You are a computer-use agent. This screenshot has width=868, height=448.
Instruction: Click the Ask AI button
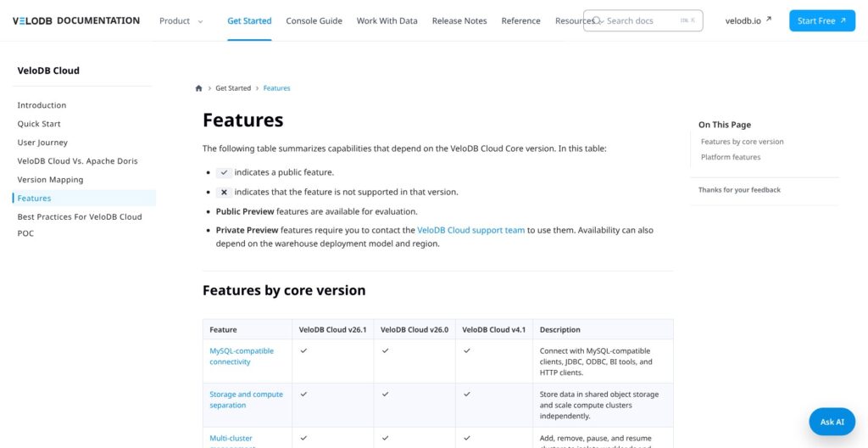tap(832, 422)
